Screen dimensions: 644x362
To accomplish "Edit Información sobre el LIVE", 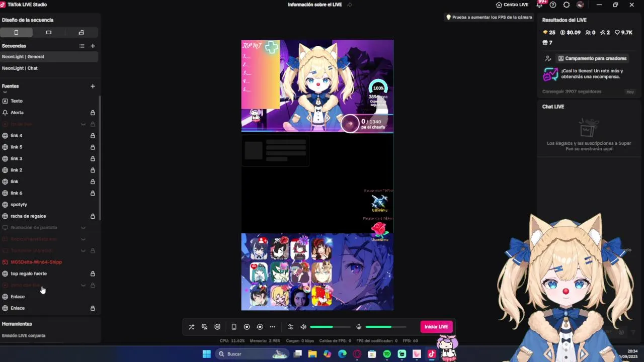I will [315, 5].
